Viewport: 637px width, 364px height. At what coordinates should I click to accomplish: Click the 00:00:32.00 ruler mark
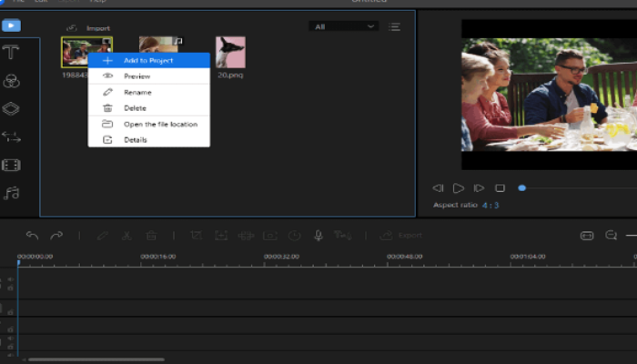281,257
